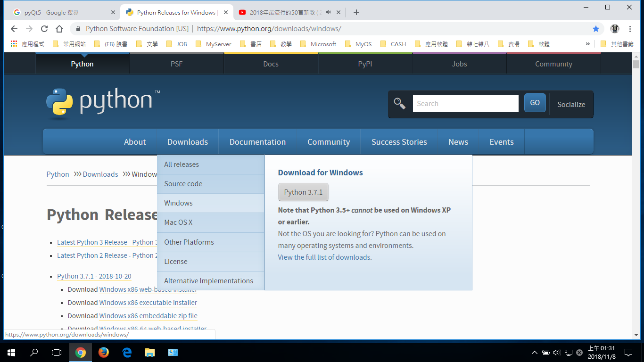Image resolution: width=644 pixels, height=362 pixels.
Task: Expand the bookmarks overflow chevron
Action: 587,44
